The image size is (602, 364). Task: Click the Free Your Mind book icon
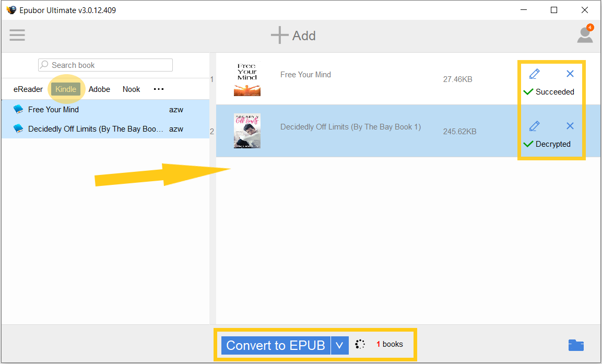[18, 109]
